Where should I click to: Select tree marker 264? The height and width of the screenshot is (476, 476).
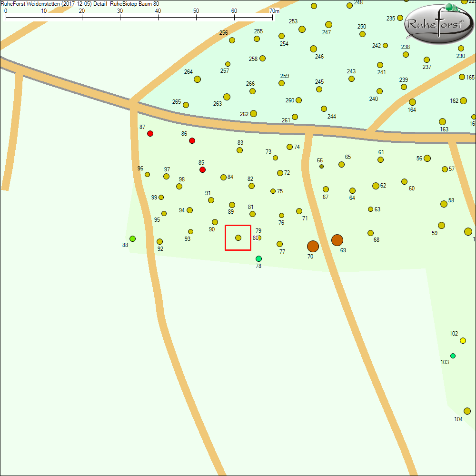[x=197, y=79]
